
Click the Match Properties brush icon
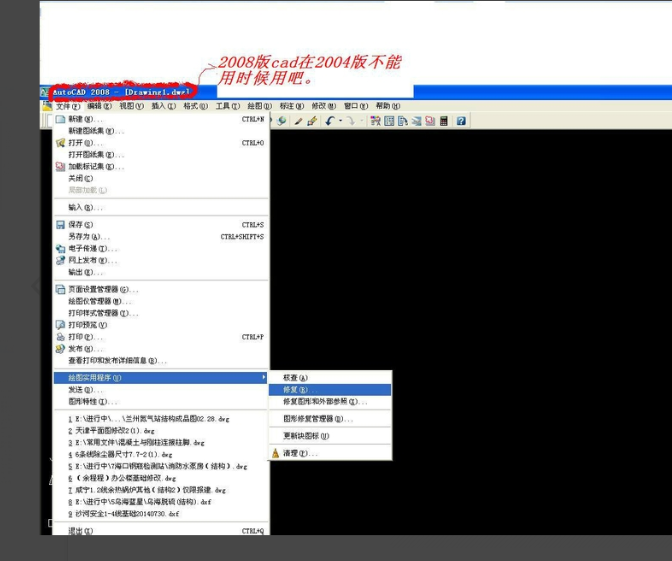pyautogui.click(x=312, y=121)
